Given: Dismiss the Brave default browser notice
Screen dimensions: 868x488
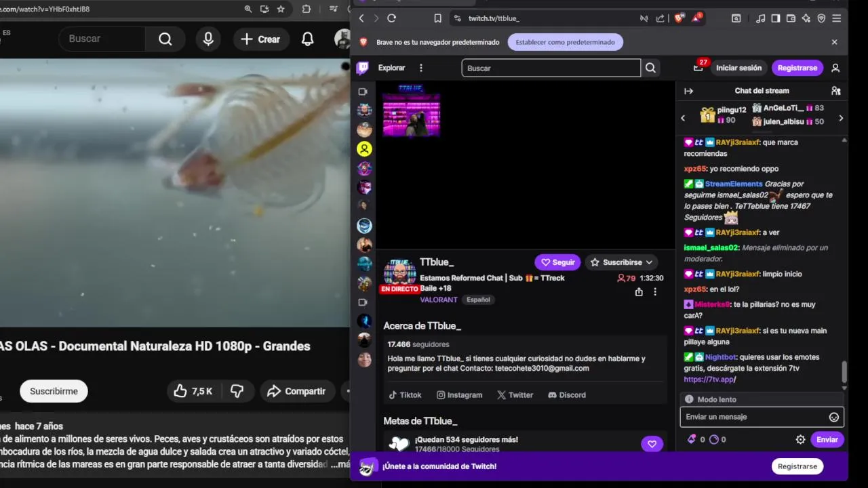Looking at the screenshot, I should click(835, 42).
